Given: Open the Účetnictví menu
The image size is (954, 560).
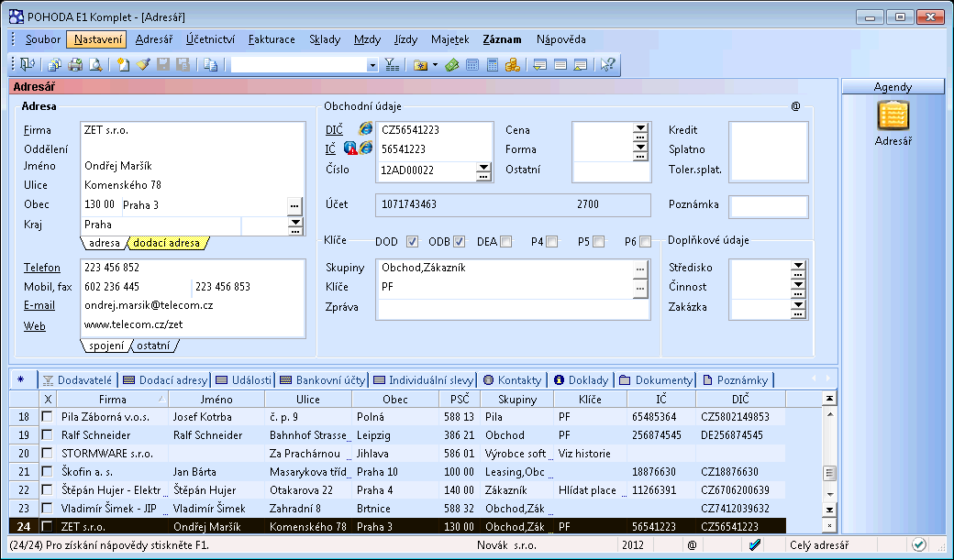Looking at the screenshot, I should pos(210,39).
